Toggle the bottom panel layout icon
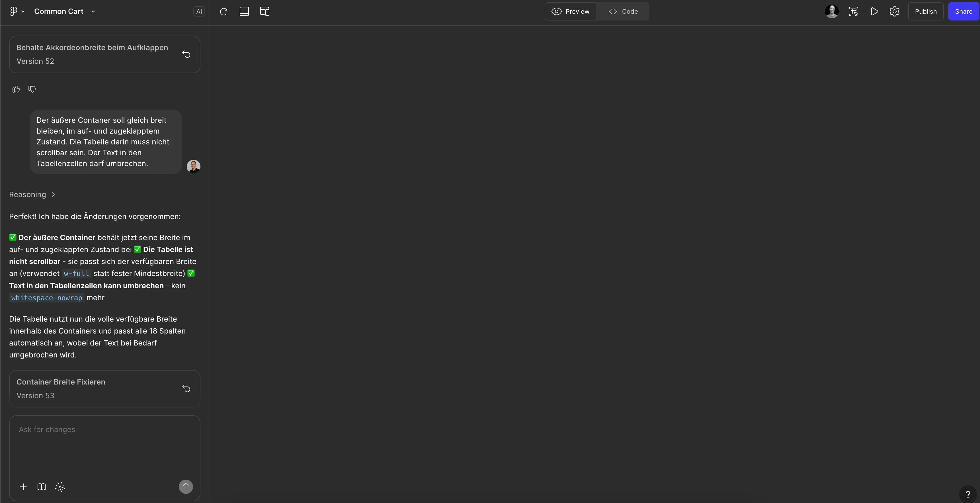This screenshot has height=503, width=980. (244, 11)
